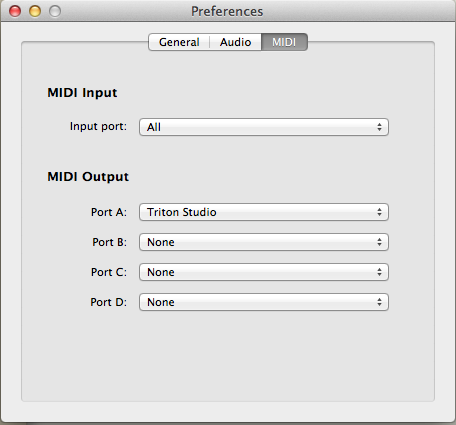456x425 pixels.
Task: Click the MIDI Output section heading
Action: (x=88, y=177)
